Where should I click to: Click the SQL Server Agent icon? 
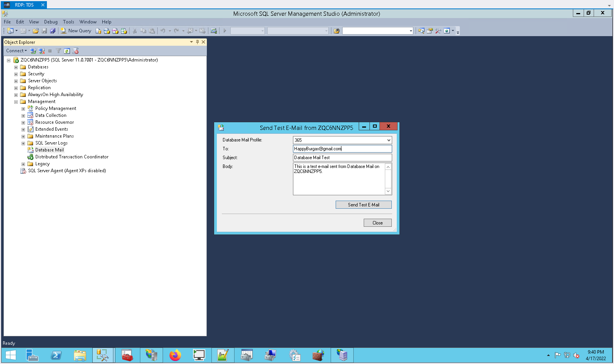[x=23, y=171]
